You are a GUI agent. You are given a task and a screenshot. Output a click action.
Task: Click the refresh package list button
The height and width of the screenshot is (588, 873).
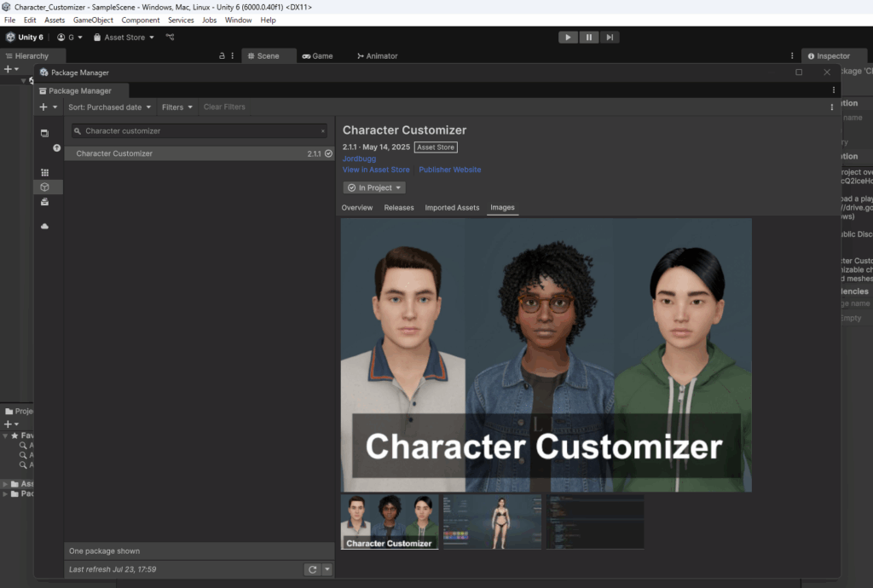coord(312,569)
